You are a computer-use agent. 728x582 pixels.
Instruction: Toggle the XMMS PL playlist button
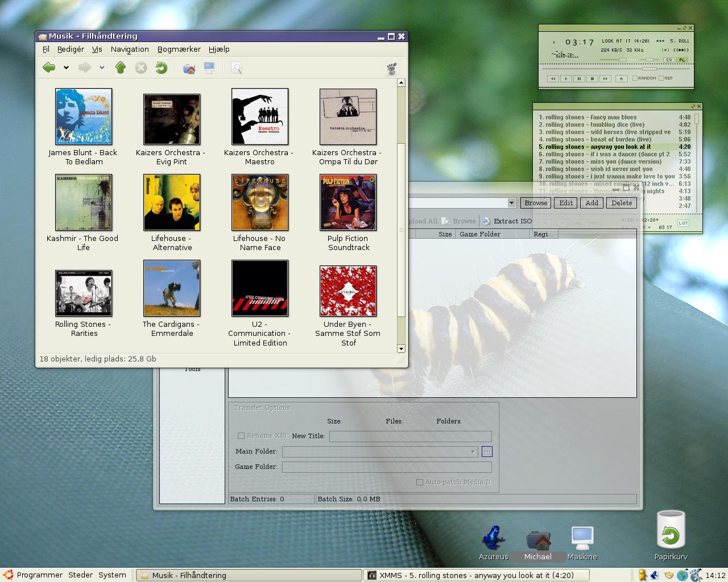(682, 60)
